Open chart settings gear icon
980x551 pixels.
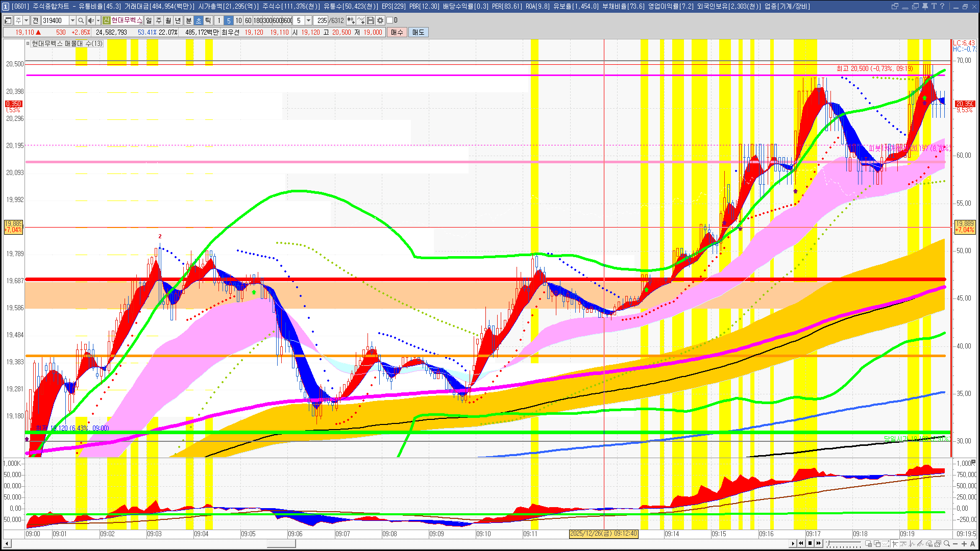click(x=380, y=20)
